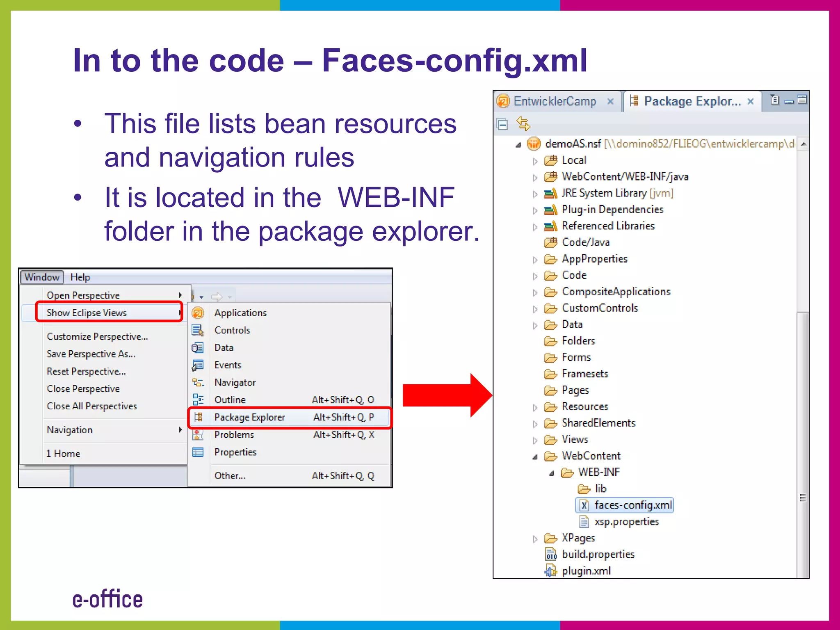
Task: Expand the SharedElements folder
Action: (535, 424)
